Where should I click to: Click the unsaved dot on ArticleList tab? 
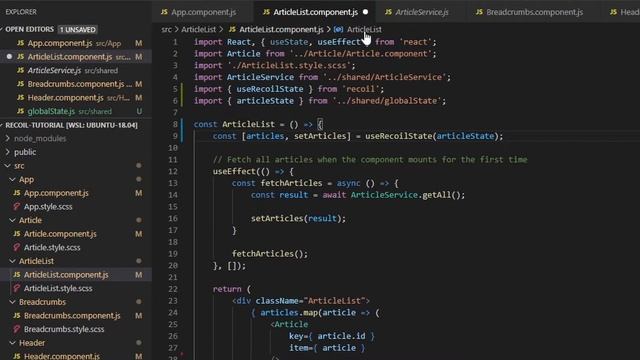tap(365, 12)
